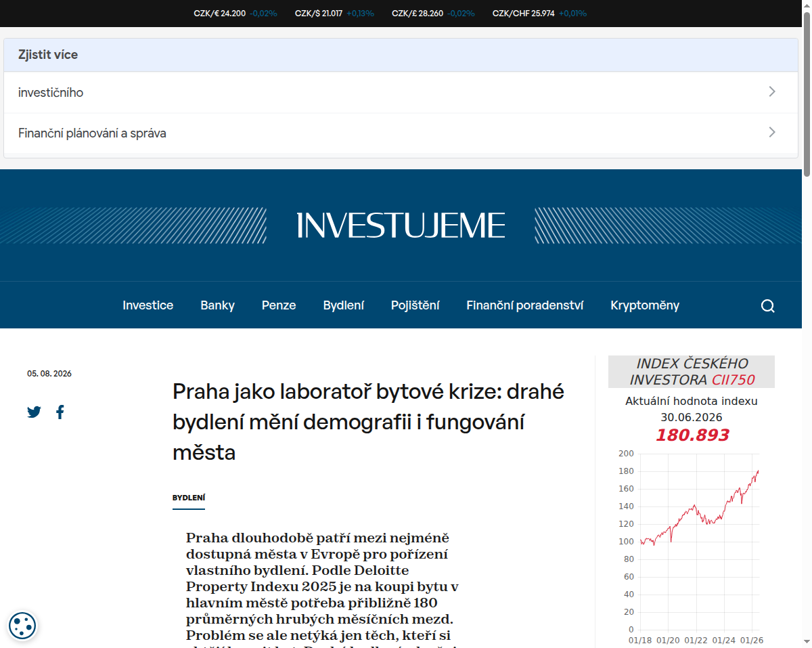
Task: Click the 'Index českého investora CII750' header
Action: click(x=692, y=372)
